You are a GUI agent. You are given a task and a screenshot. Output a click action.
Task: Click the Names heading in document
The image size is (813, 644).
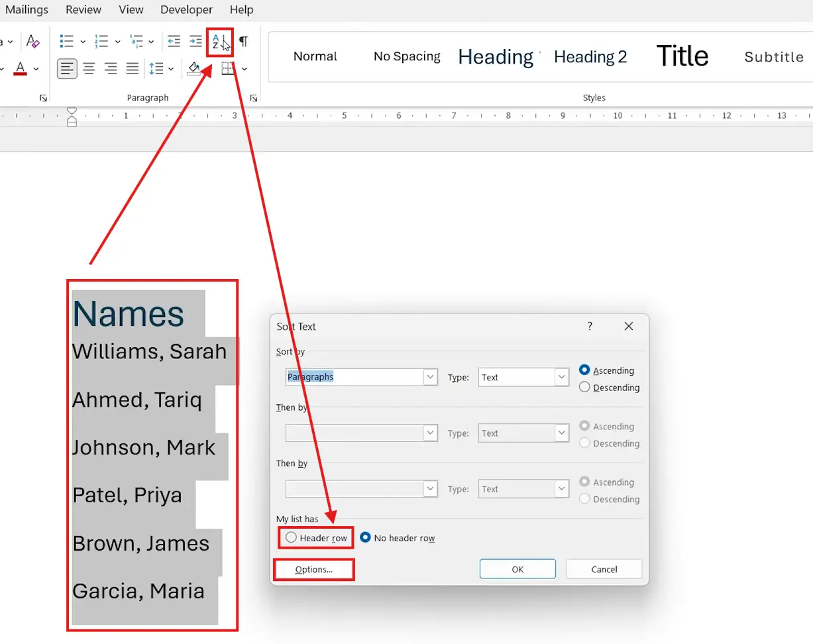(x=128, y=313)
